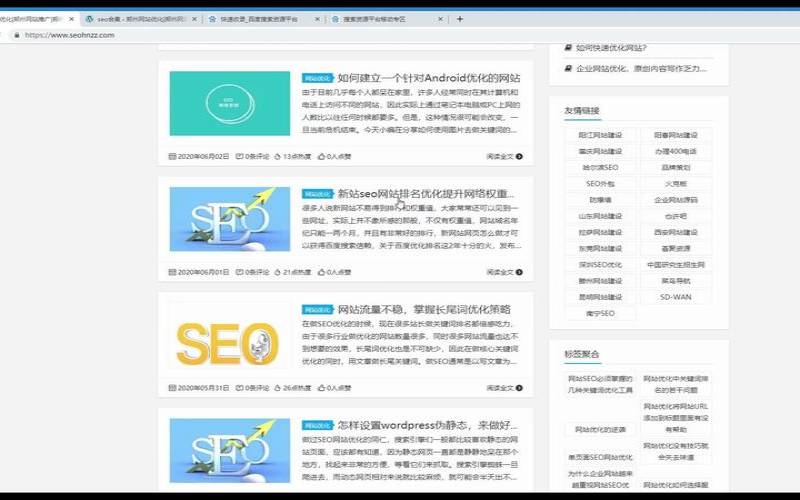Image resolution: width=800 pixels, height=500 pixels.
Task: Click the category tag on 网站流量不稳 article
Action: pyautogui.click(x=317, y=309)
